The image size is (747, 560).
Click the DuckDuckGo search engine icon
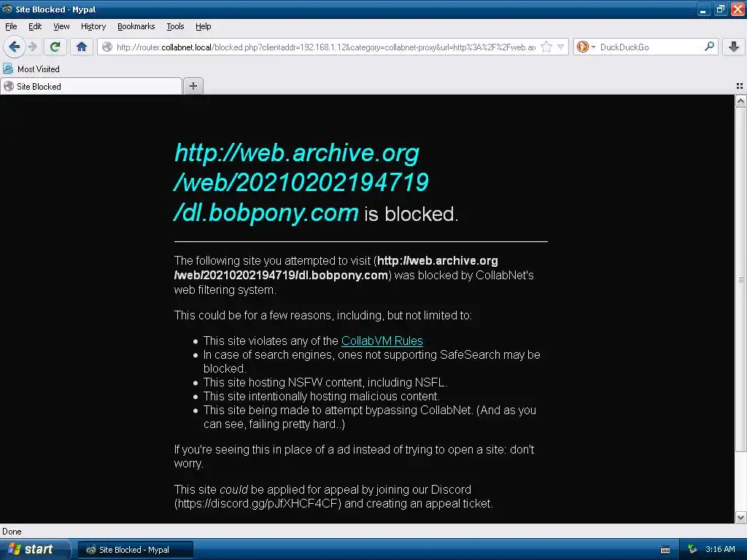tap(582, 47)
